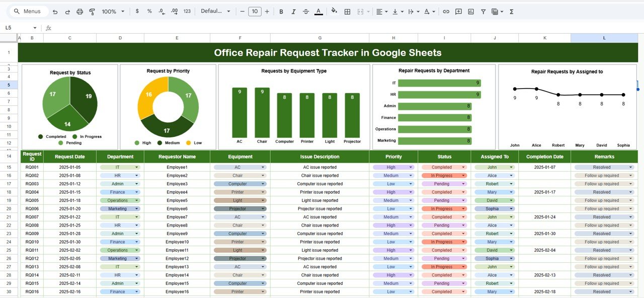Select the print icon in the toolbar
This screenshot has height=298, width=644.
[79, 11]
